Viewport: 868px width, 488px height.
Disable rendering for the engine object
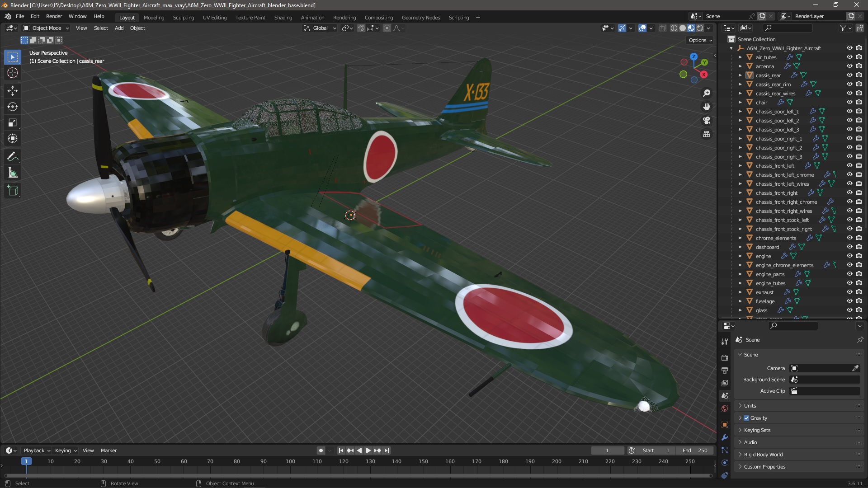(859, 256)
